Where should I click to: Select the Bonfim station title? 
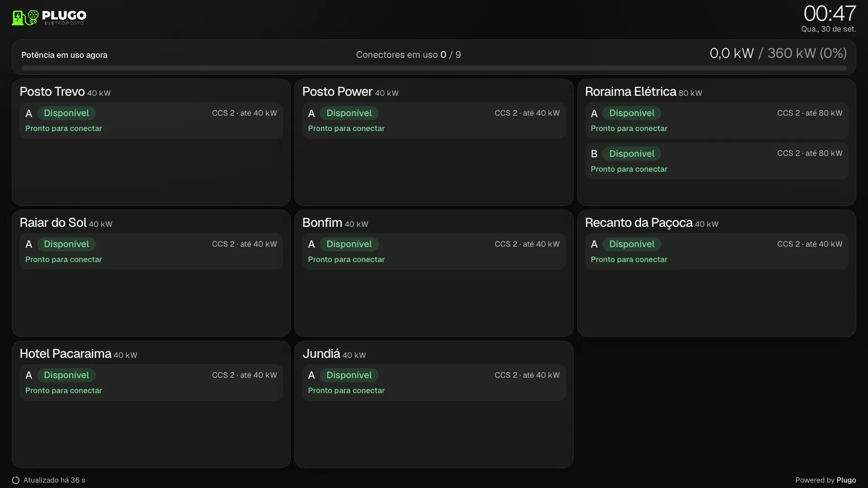[x=322, y=223]
